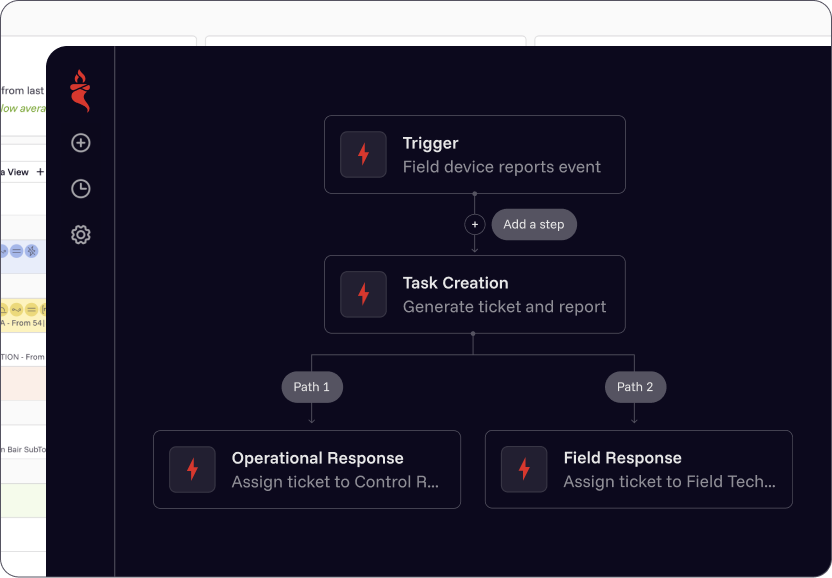Click the plus next to View tab
832x578 pixels.
coord(40,172)
